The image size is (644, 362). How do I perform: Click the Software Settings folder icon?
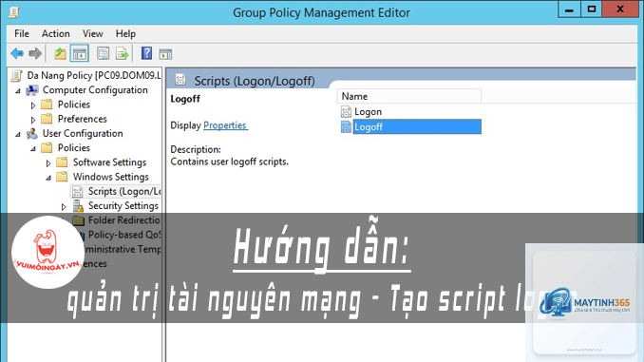[62, 162]
